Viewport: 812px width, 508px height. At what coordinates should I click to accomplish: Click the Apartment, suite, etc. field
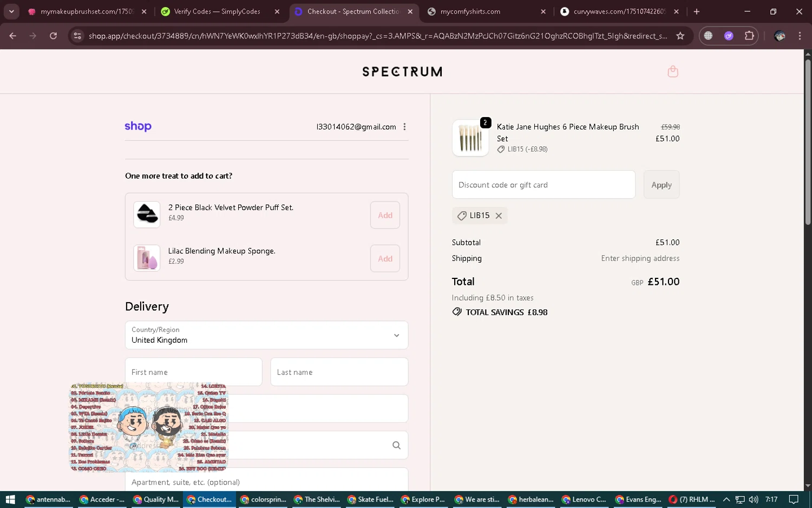[x=266, y=480]
